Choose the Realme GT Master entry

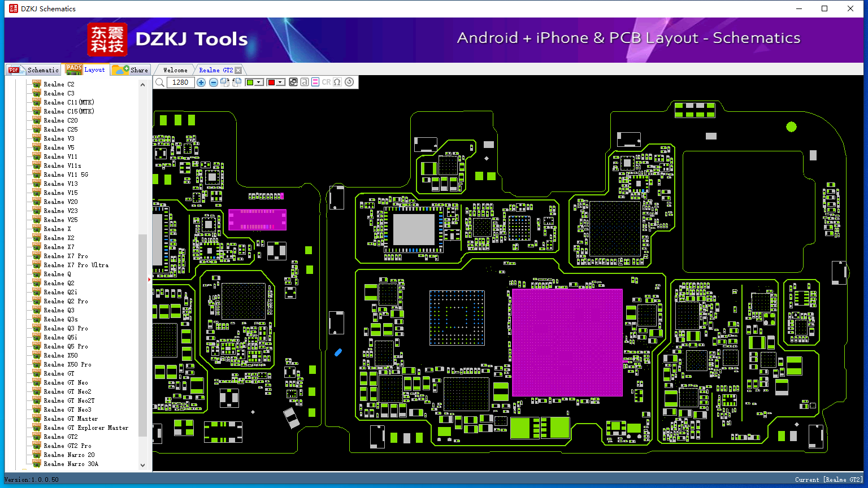pos(71,419)
